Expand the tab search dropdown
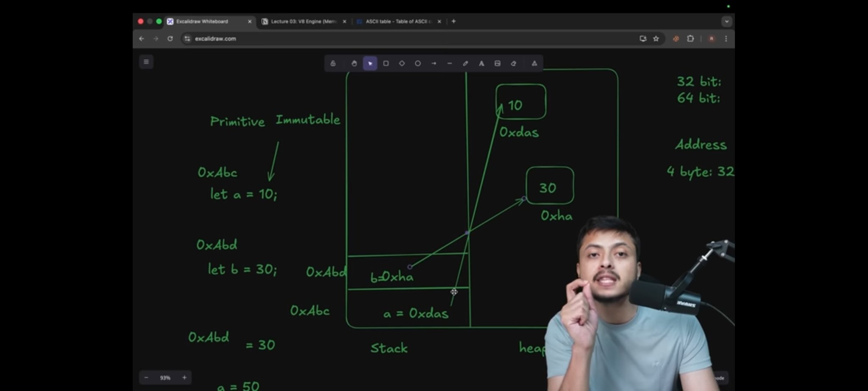Screen dimensions: 868x391 coord(726,21)
